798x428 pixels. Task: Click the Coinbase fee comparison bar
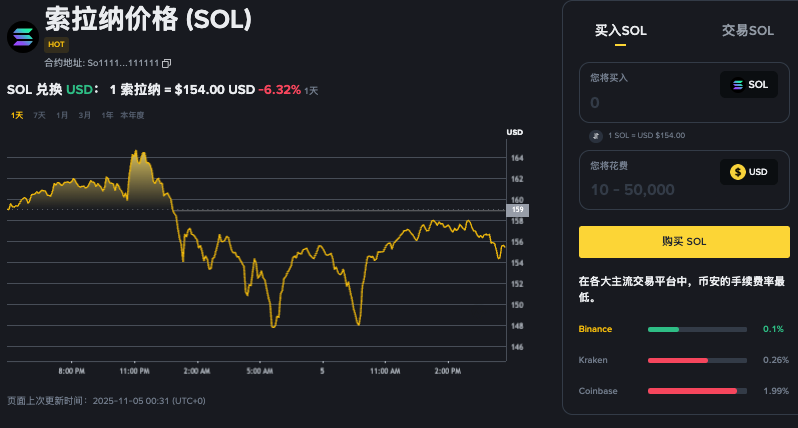tap(696, 390)
